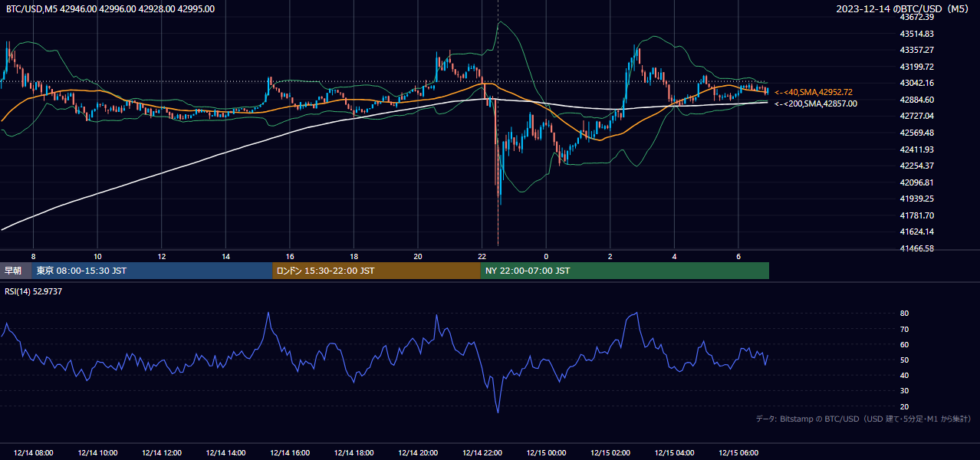Click price axis value 42727.04
The height and width of the screenshot is (460, 980).
click(x=916, y=116)
